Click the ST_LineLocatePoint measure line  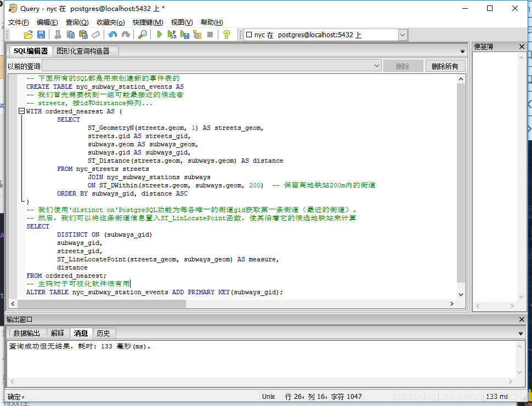coord(168,259)
